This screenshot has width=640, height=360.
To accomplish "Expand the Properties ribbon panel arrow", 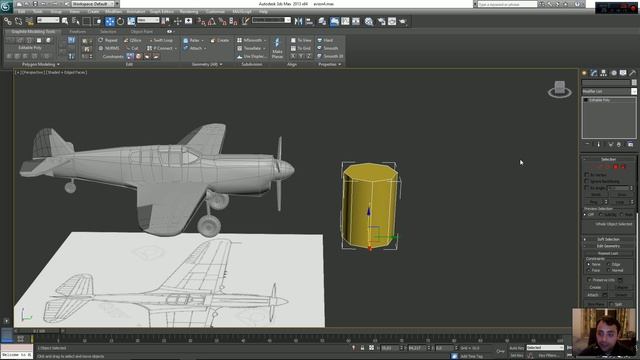I will click(340, 64).
